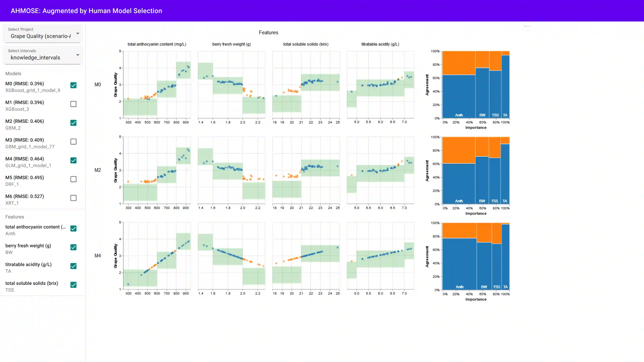Click the AHMOSE app title

86,11
